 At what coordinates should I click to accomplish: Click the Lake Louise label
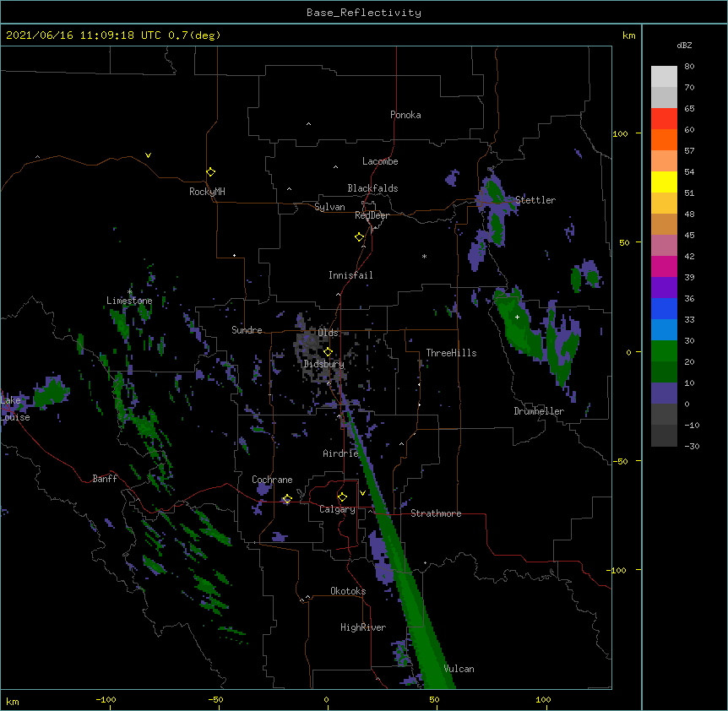click(x=15, y=409)
